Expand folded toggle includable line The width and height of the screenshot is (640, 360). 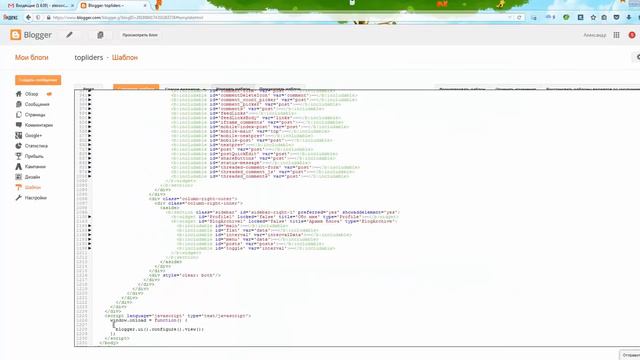pyautogui.click(x=89, y=248)
